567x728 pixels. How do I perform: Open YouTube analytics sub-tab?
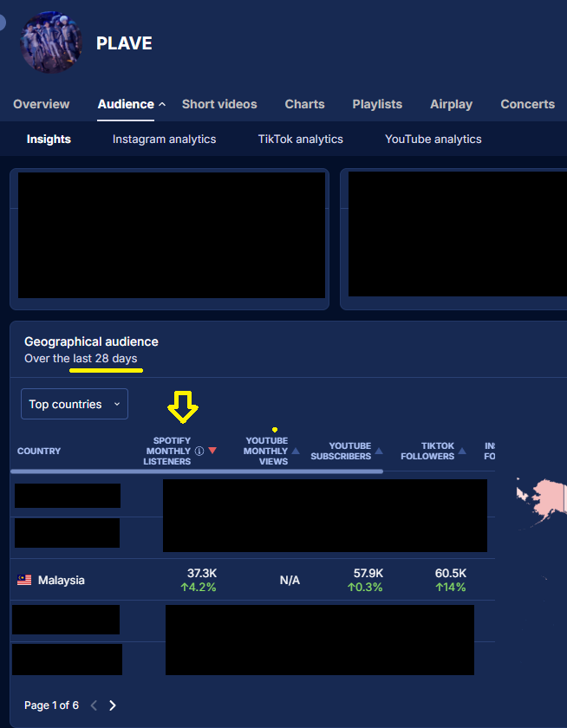433,140
